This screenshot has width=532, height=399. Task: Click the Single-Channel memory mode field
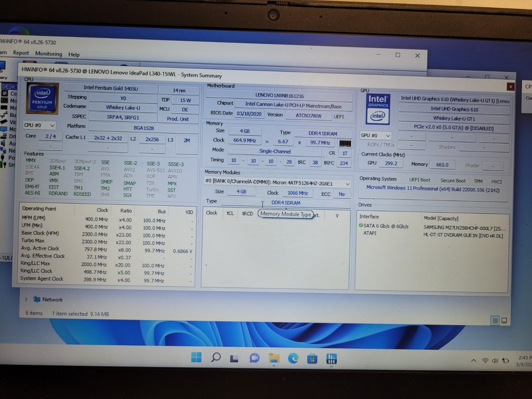pos(275,151)
